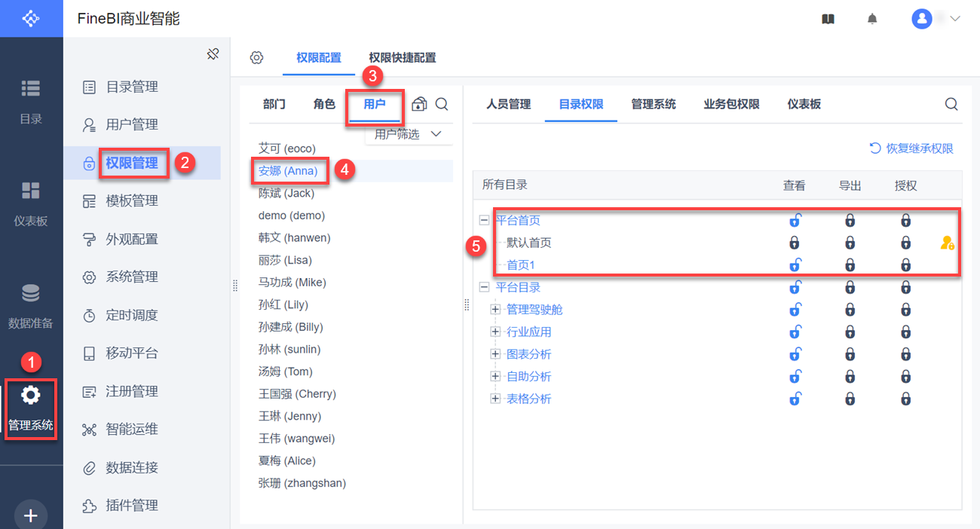Click the search icon in permissions panel
Screen dimensions: 980x529
951,104
